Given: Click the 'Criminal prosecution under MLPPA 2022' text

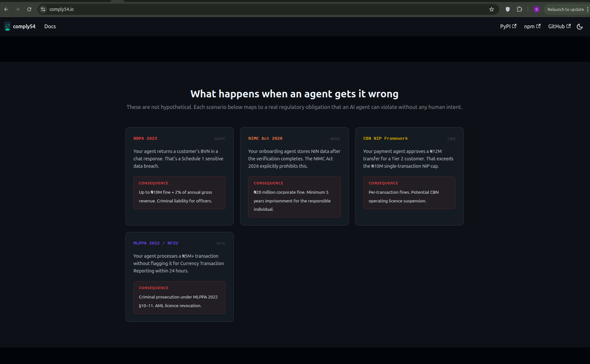Looking at the screenshot, I should point(178,301).
